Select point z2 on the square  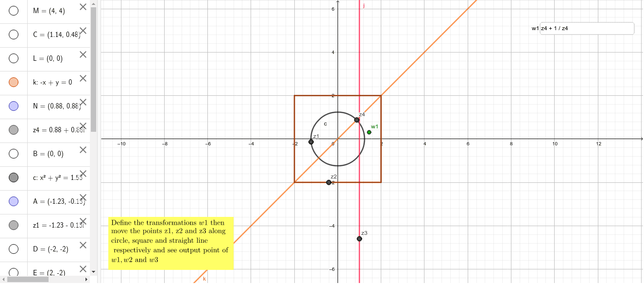[329, 182]
